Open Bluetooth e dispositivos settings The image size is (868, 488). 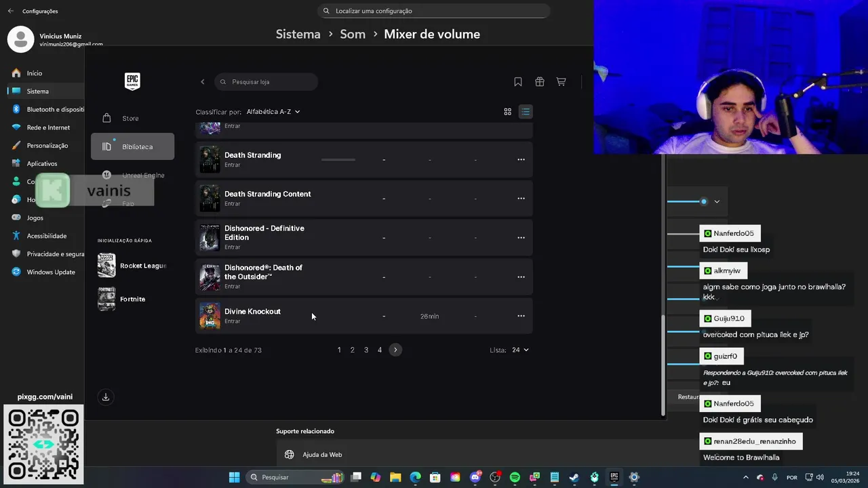pyautogui.click(x=44, y=109)
